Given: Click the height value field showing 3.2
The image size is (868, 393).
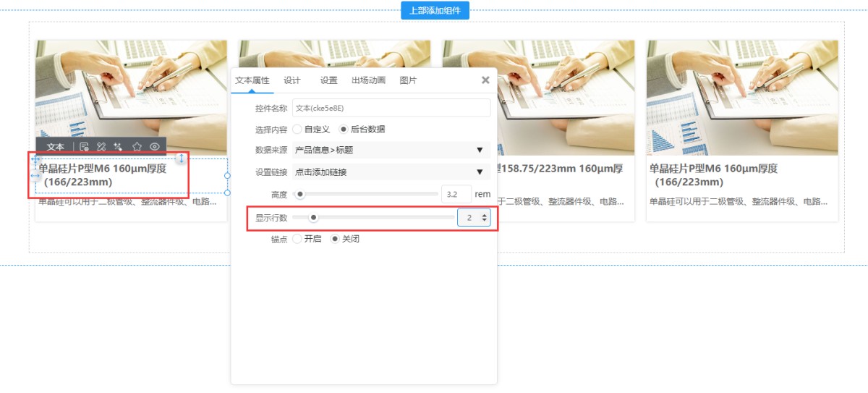Looking at the screenshot, I should (456, 194).
